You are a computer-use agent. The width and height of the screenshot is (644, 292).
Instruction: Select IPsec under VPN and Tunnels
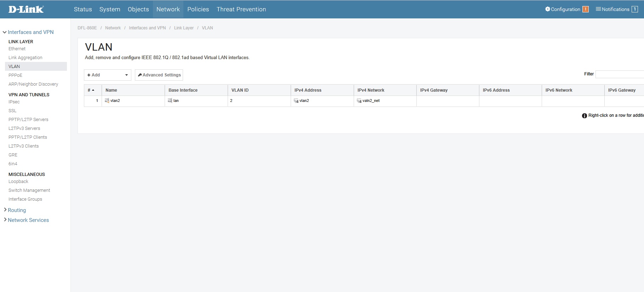click(14, 102)
